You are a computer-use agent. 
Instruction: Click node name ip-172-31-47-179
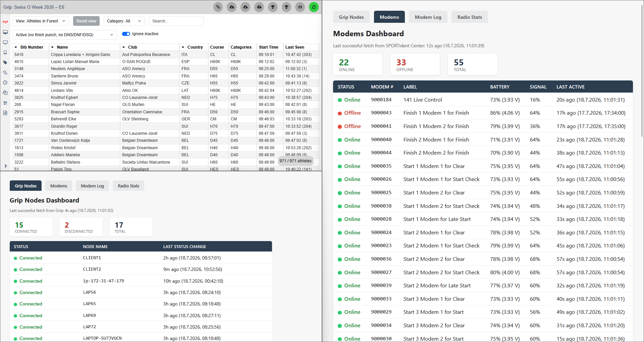tap(103, 281)
